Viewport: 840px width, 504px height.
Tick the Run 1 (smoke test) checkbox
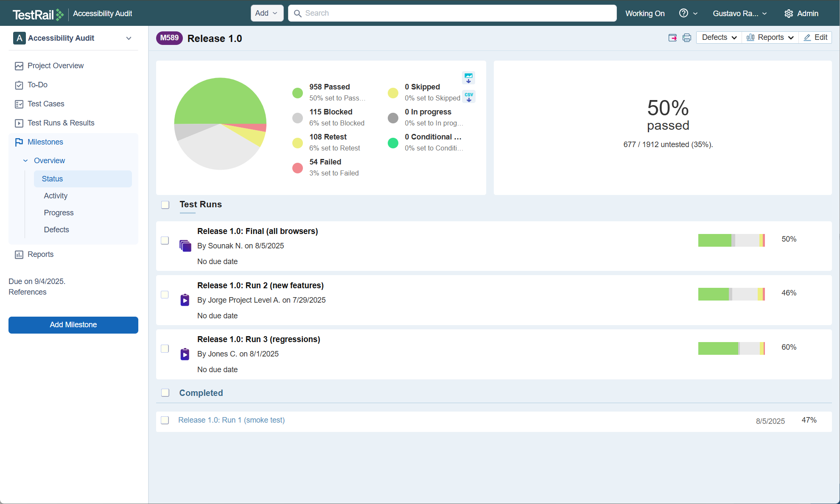click(x=165, y=420)
